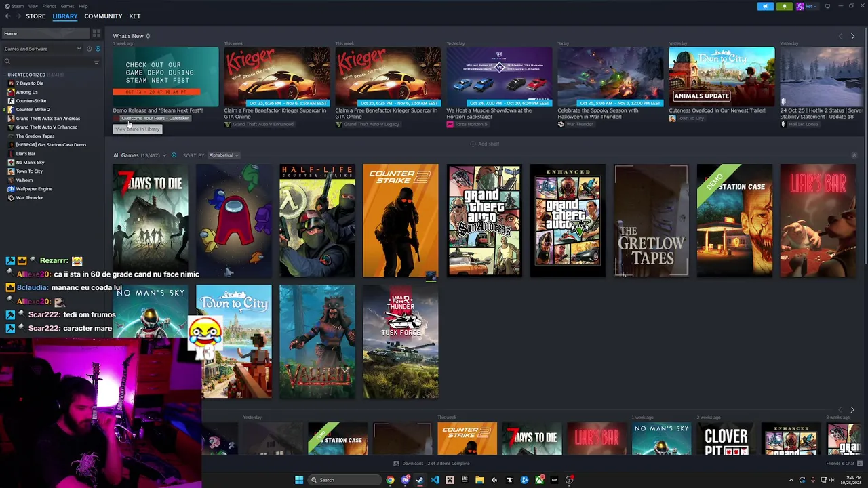
Task: Click the Windows taskbar search box
Action: [344, 480]
